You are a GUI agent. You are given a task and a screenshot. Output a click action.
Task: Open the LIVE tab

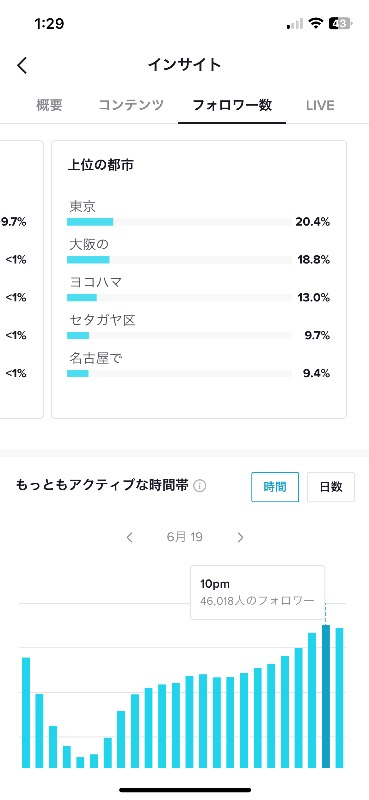320,105
